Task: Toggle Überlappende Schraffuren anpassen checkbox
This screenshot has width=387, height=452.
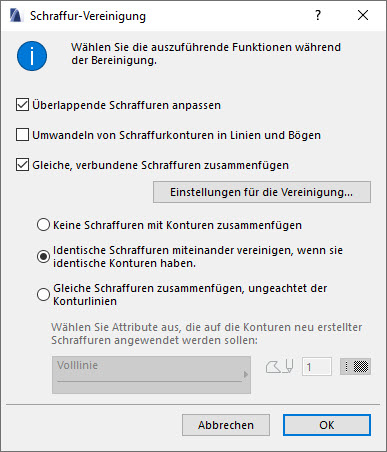Action: [22, 105]
